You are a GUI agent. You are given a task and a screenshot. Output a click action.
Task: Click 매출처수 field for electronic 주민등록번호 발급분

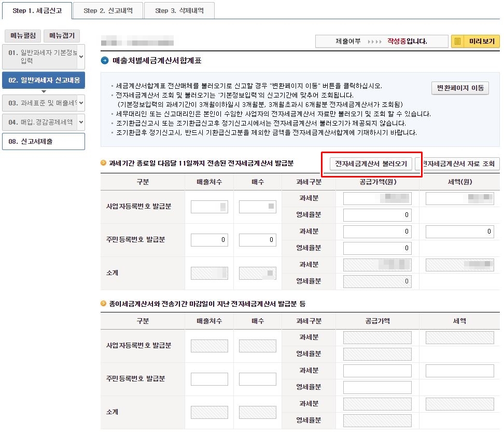[209, 240]
